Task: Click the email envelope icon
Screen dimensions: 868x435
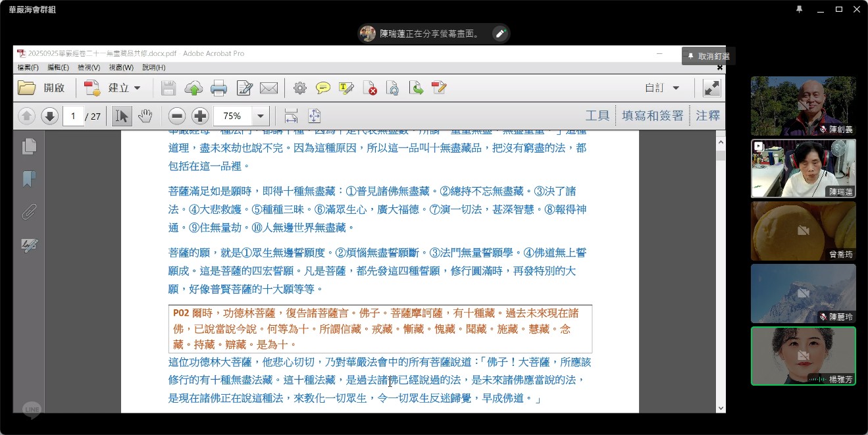Action: click(x=268, y=88)
